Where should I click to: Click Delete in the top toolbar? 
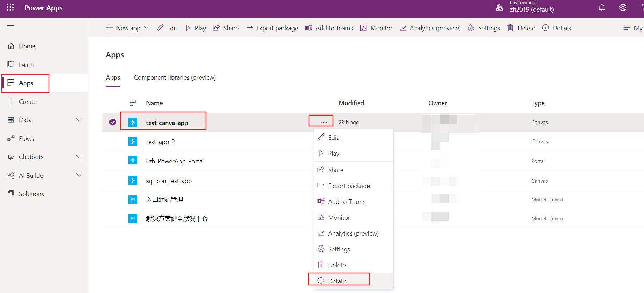tap(521, 28)
